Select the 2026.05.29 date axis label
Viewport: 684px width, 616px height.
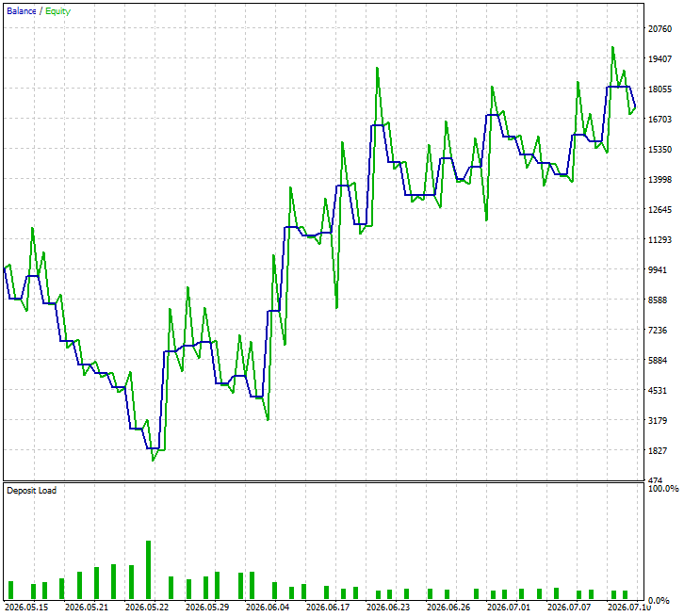point(206,608)
